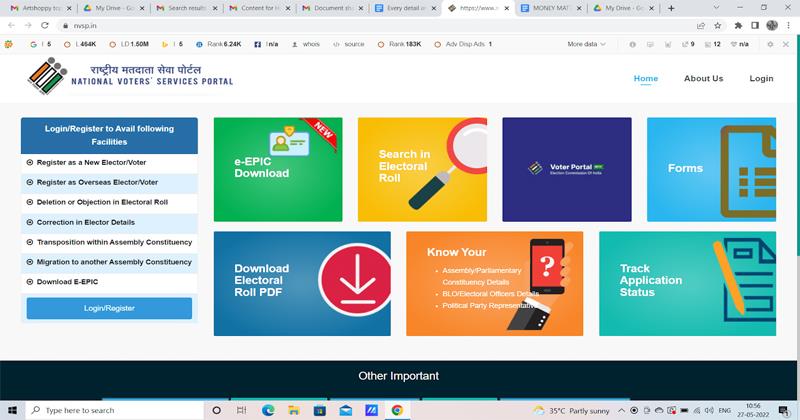Open the Know Your tile
800x420 pixels.
tap(494, 284)
